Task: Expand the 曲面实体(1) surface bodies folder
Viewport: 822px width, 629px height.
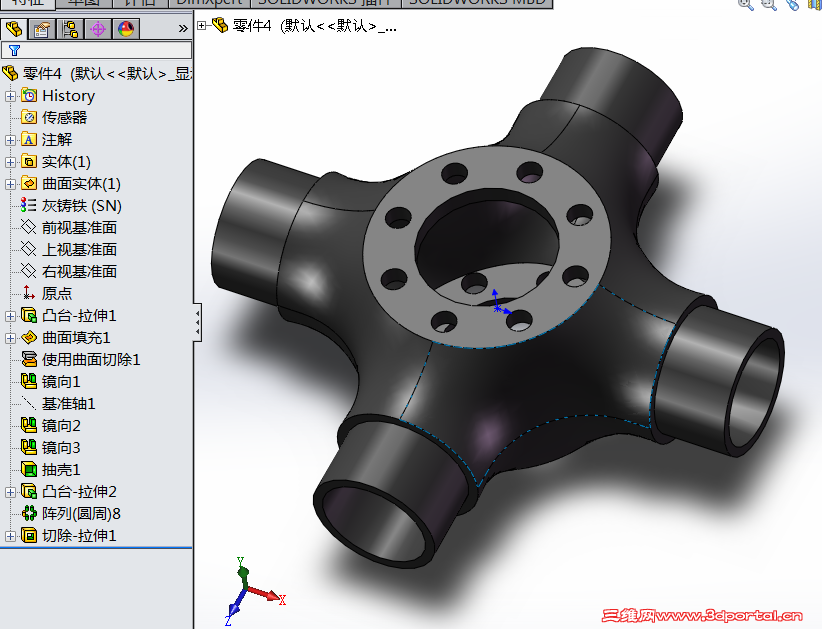Action: (x=10, y=184)
